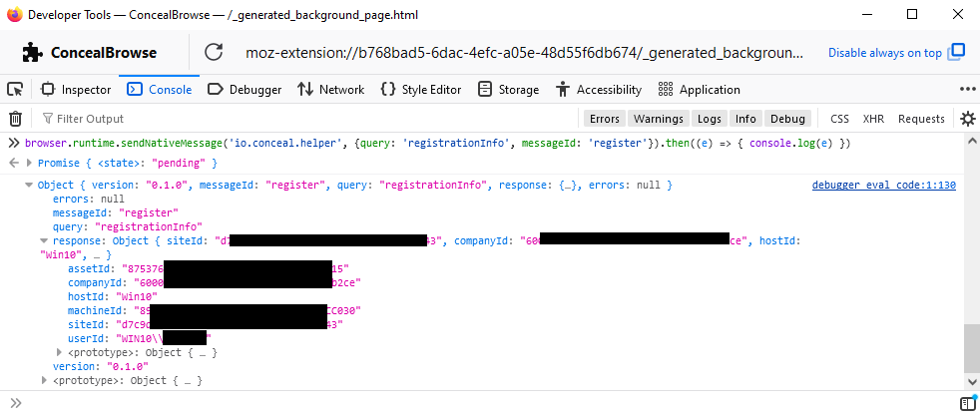
Task: Click the hostId: "Win10" property row
Action: (x=113, y=296)
